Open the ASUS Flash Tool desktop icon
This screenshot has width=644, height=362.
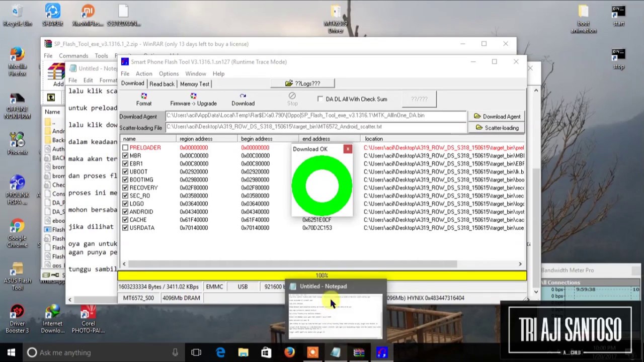(17, 277)
